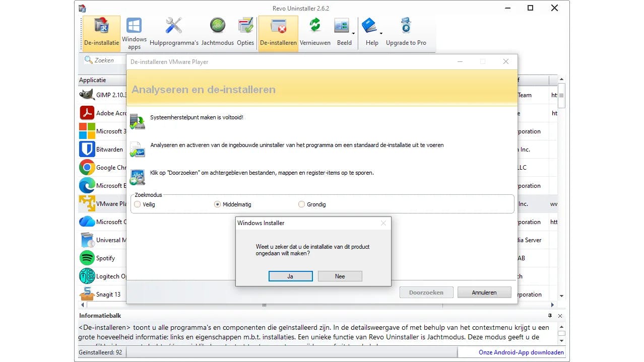The width and height of the screenshot is (644, 362).
Task: Open Hulpprogramma's tools
Action: pyautogui.click(x=174, y=33)
